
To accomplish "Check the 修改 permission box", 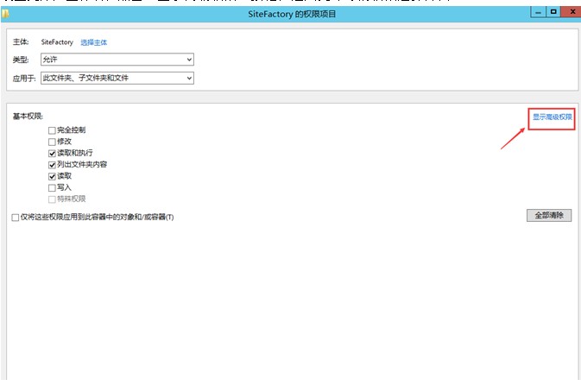I will click(52, 142).
